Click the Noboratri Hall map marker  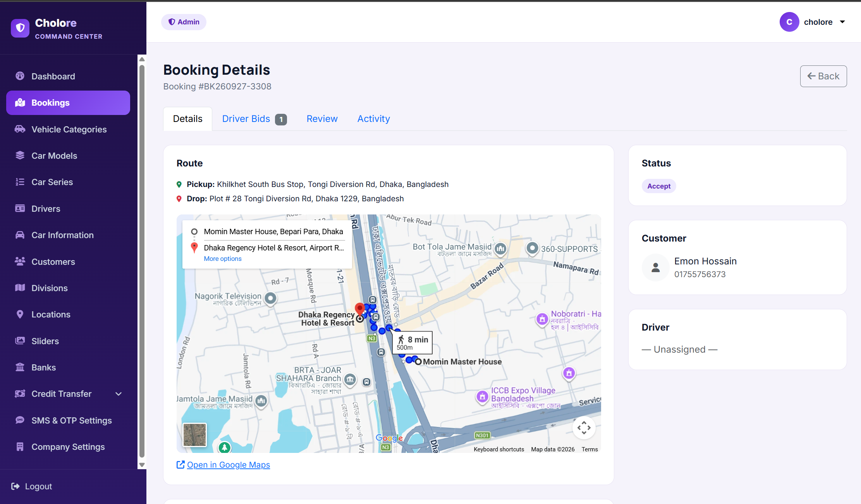coord(542,320)
